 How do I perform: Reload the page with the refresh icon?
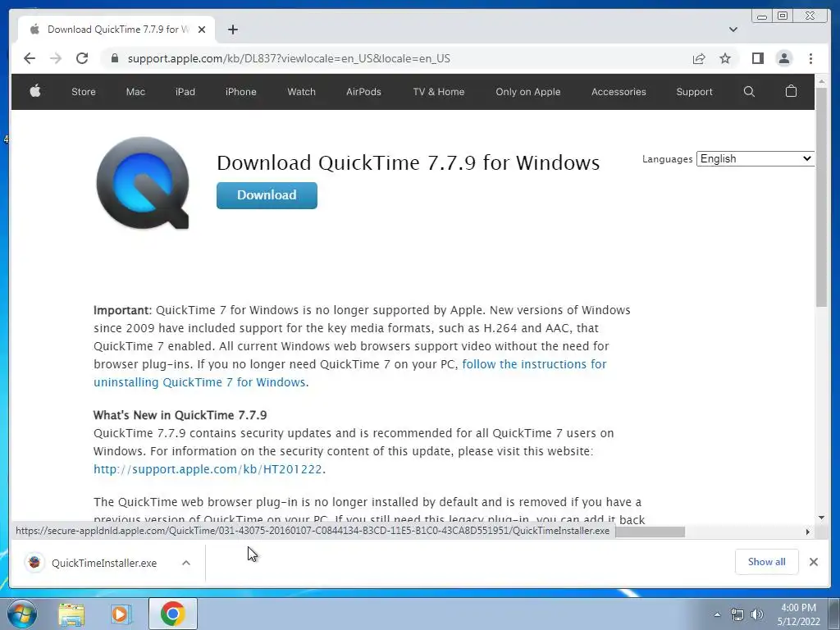82,58
